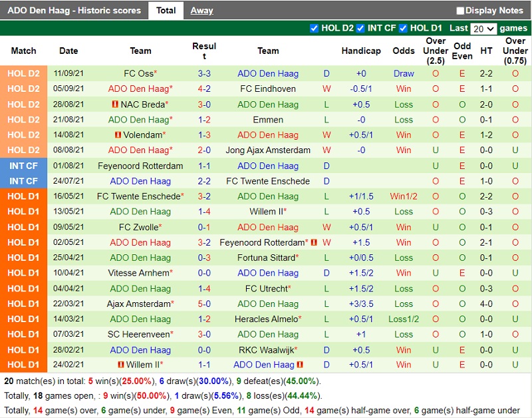This screenshot has width=532, height=418.
Task: Open the Heracles Almelo team link
Action: click(265, 319)
